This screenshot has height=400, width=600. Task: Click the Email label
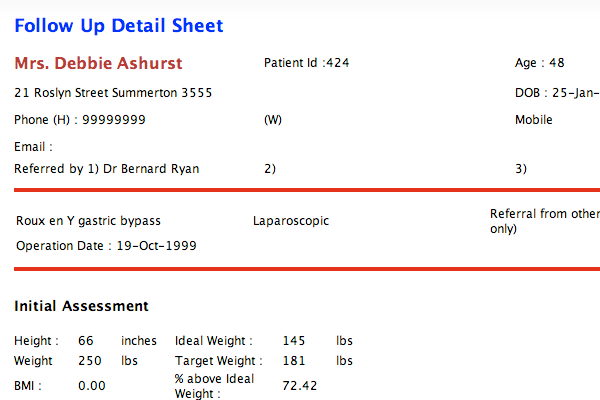(x=33, y=147)
